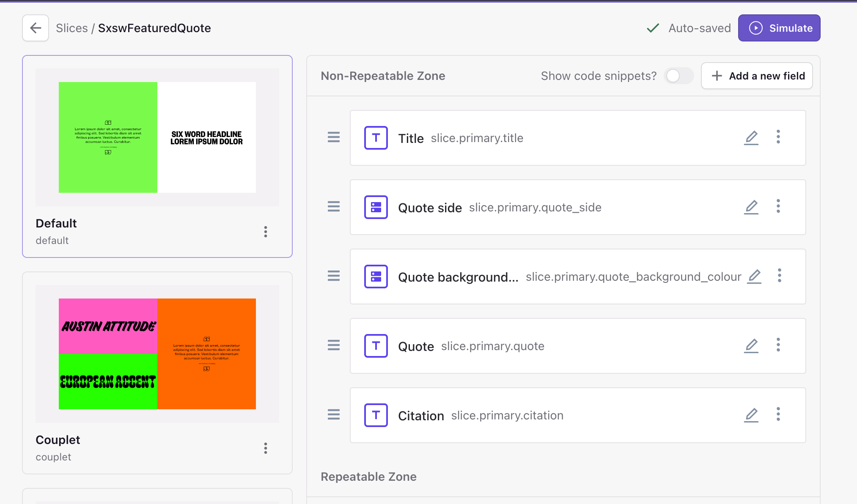
Task: Open more options for Quote background field
Action: pos(780,275)
